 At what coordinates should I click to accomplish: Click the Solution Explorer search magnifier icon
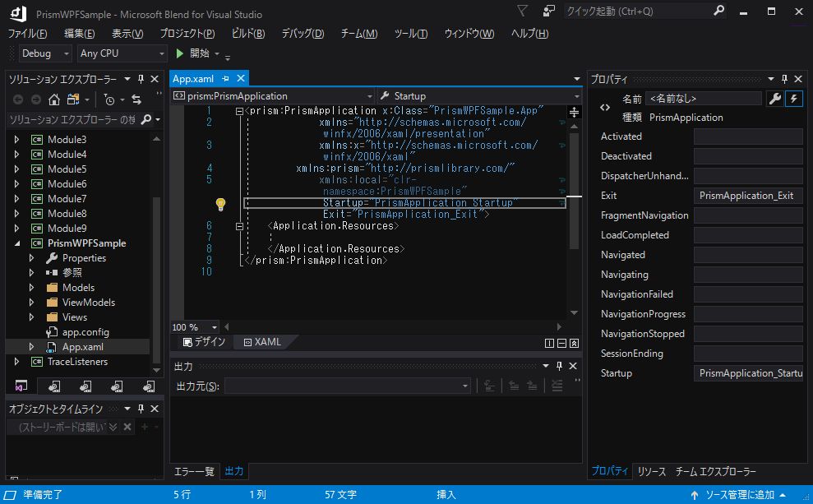pos(146,119)
